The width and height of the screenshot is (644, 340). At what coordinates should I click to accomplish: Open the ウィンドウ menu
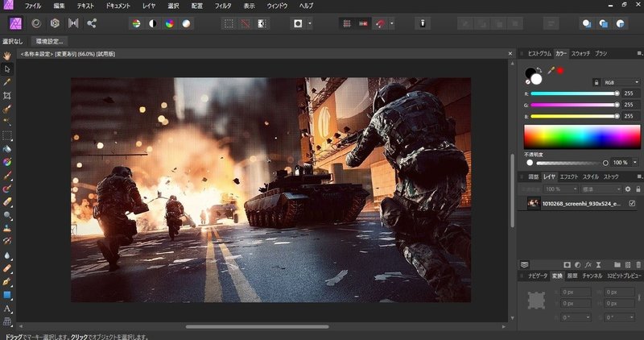pos(277,6)
